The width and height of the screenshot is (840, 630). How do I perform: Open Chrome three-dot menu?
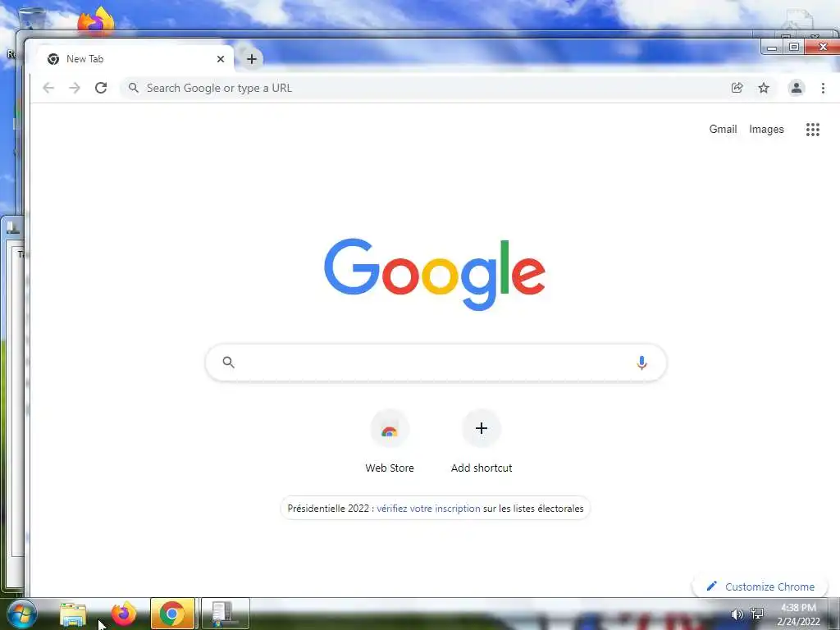tap(823, 88)
